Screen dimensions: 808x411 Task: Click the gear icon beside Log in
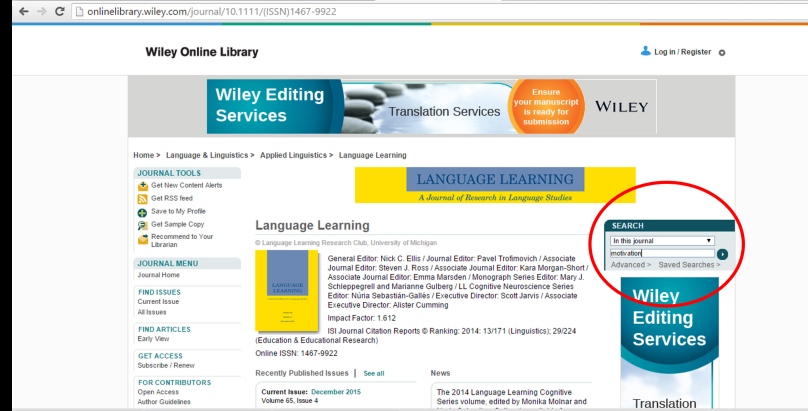tap(722, 52)
